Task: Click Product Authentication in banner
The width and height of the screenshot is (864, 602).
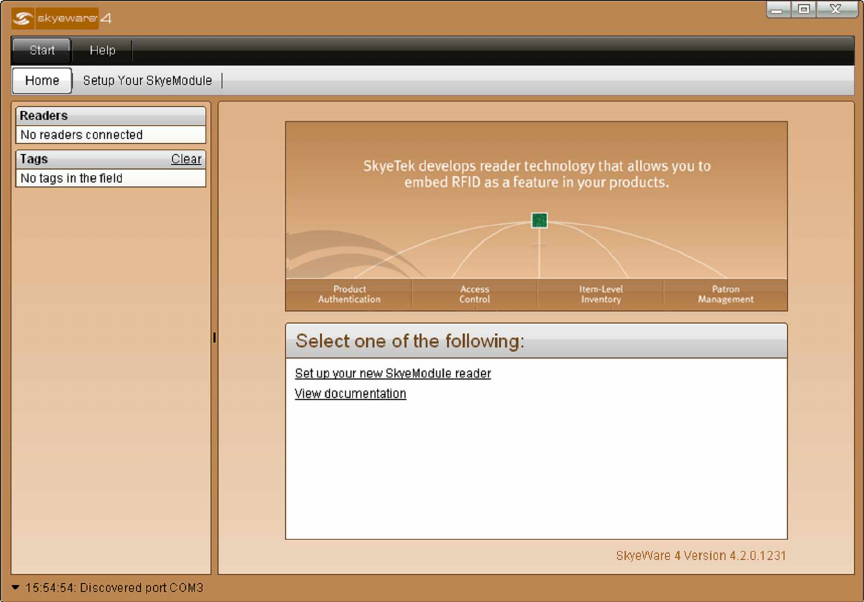Action: click(349, 294)
